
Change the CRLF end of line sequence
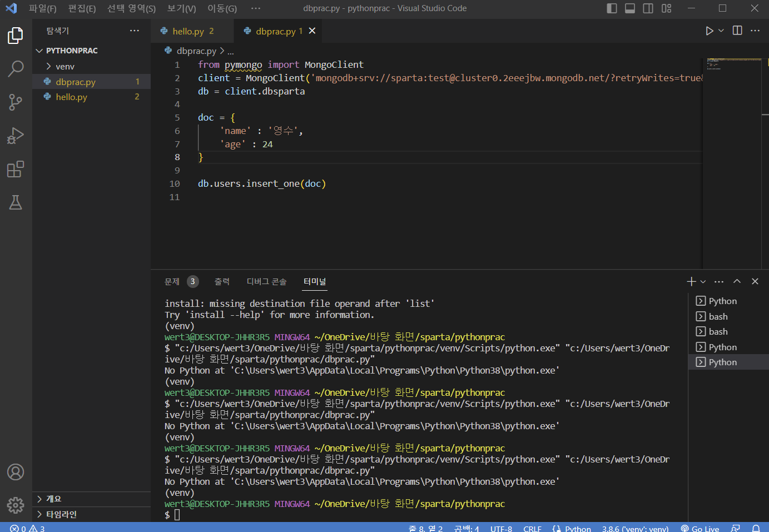tap(532, 529)
